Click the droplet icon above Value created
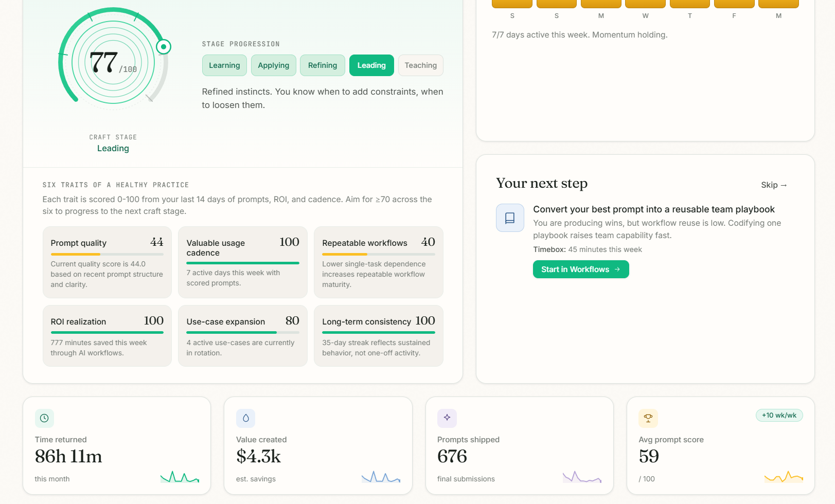The height and width of the screenshot is (504, 835). pyautogui.click(x=245, y=418)
